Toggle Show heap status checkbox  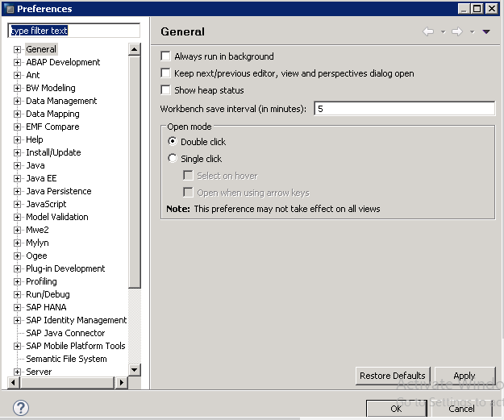click(x=166, y=90)
